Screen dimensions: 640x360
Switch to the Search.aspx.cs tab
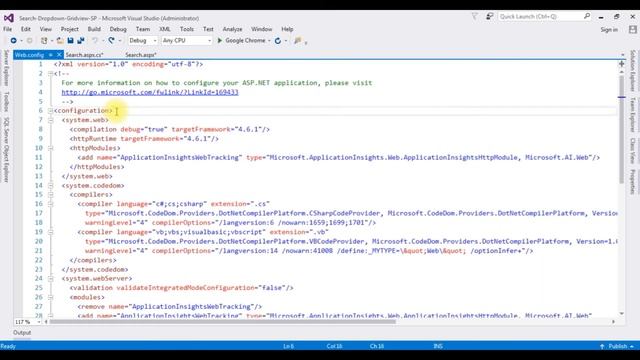coord(84,55)
